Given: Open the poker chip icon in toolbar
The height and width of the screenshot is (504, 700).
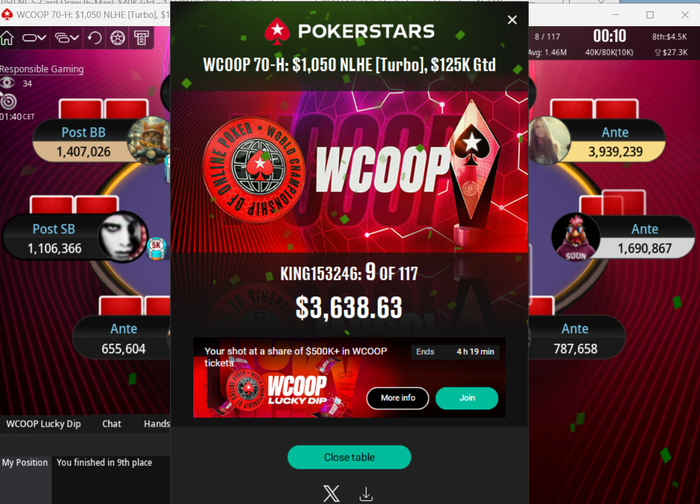Looking at the screenshot, I should click(117, 38).
